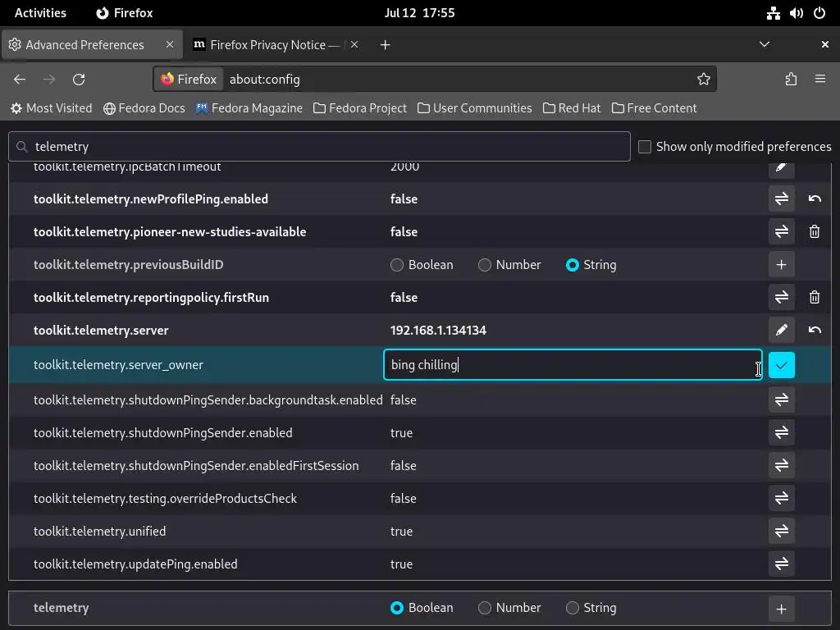Select toolkit.telemetry.server_owner preference name
Screen dimensions: 840x630
[x=118, y=365]
